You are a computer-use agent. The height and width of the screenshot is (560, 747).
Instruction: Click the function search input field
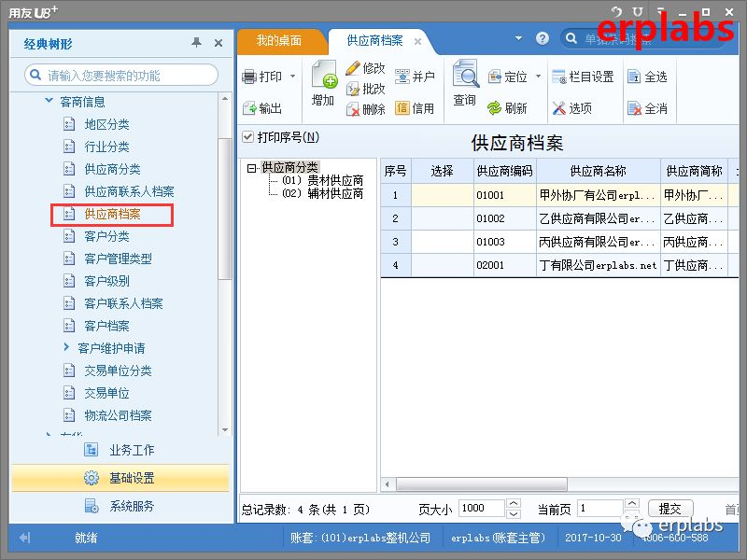point(121,73)
